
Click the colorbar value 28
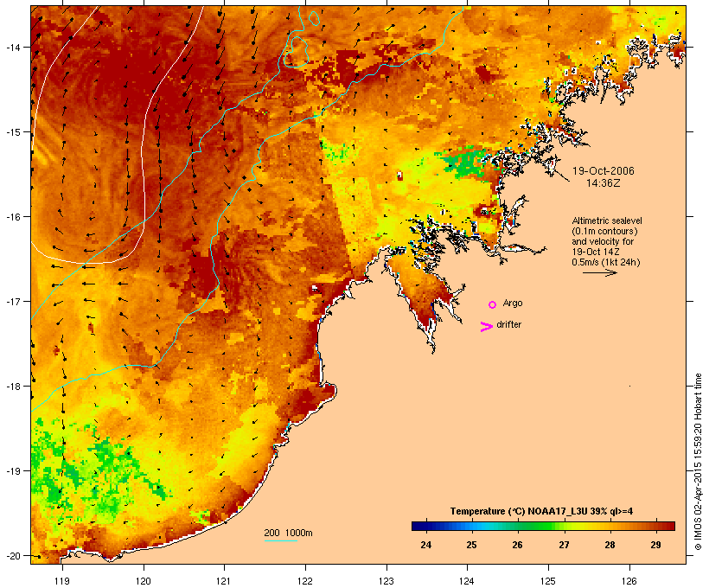click(x=610, y=545)
